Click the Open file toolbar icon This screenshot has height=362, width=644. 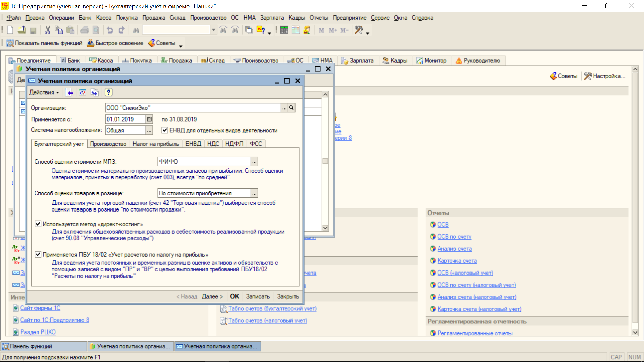tap(22, 30)
